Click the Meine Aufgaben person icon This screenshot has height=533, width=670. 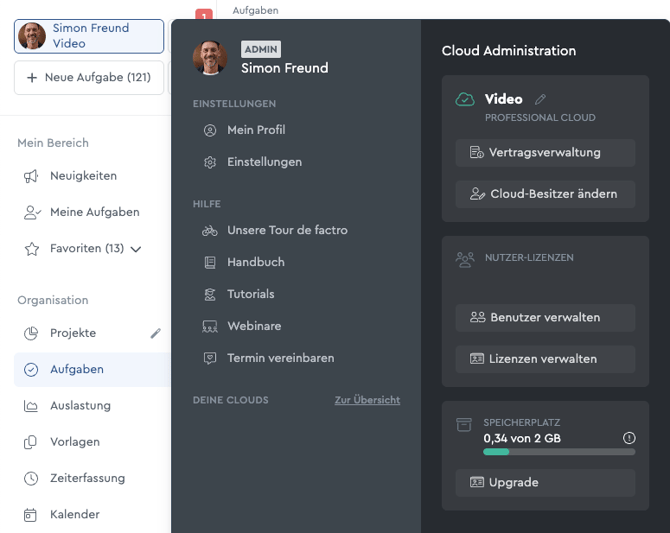point(32,212)
